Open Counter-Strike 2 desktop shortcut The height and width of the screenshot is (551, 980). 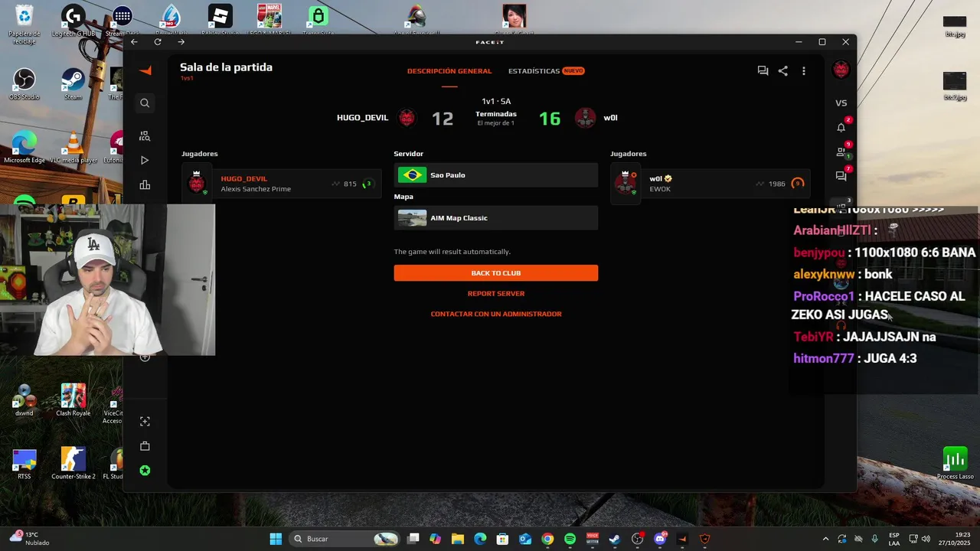[73, 464]
